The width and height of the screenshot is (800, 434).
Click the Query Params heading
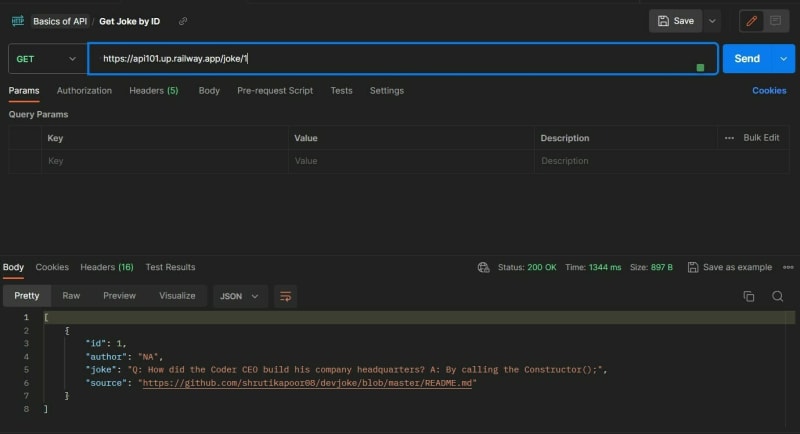38,115
